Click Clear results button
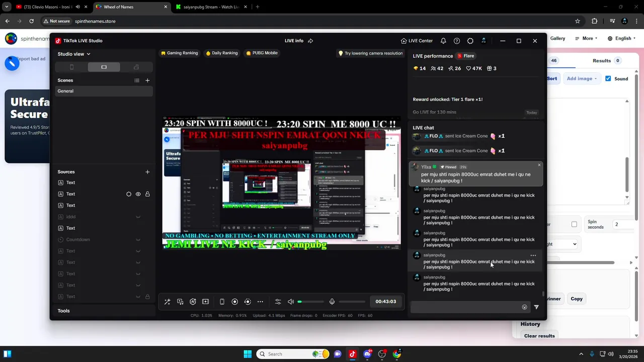This screenshot has height=362, width=644. (539, 336)
